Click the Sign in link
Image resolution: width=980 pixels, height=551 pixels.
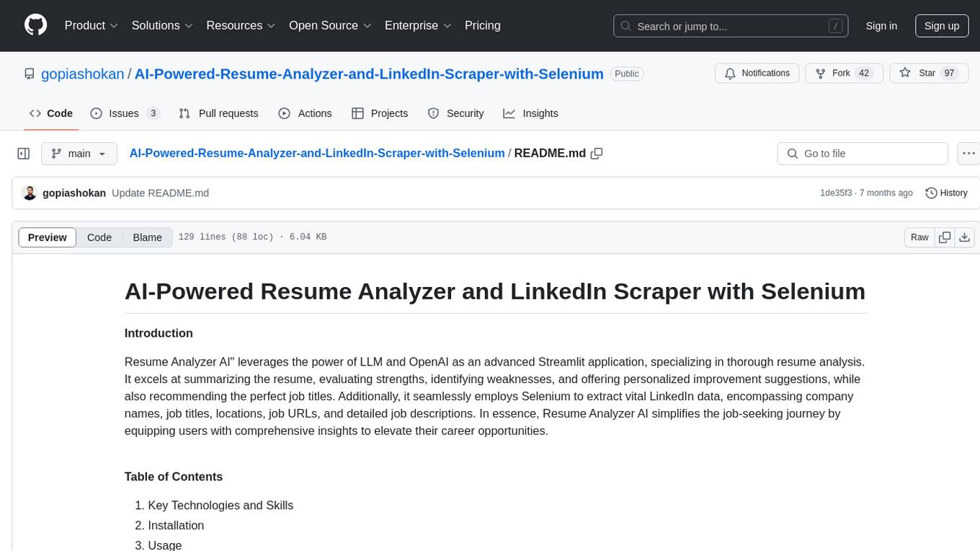tap(881, 26)
